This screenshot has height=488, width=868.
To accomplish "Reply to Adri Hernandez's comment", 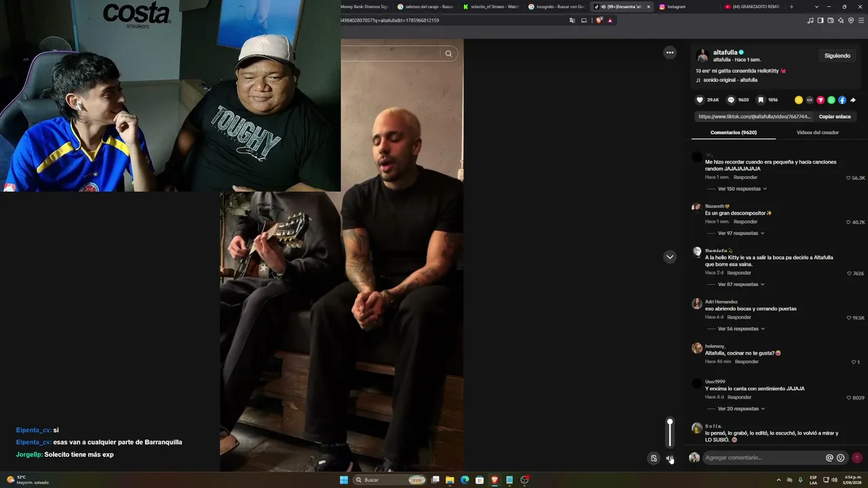I will tap(739, 317).
